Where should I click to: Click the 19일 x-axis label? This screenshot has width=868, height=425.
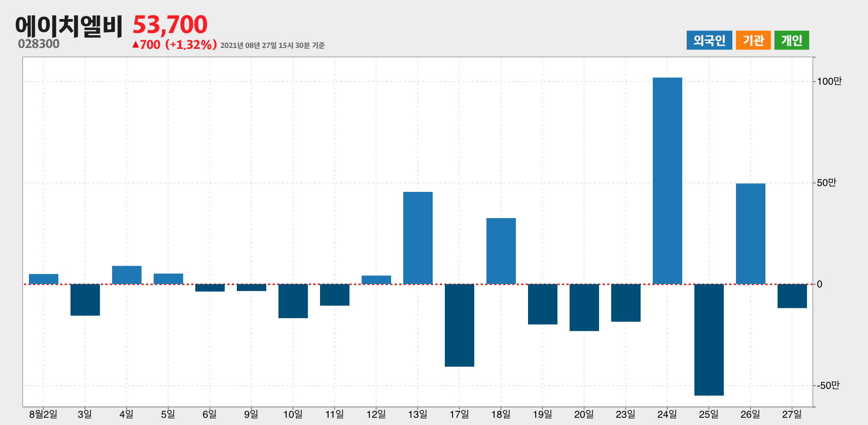[542, 414]
